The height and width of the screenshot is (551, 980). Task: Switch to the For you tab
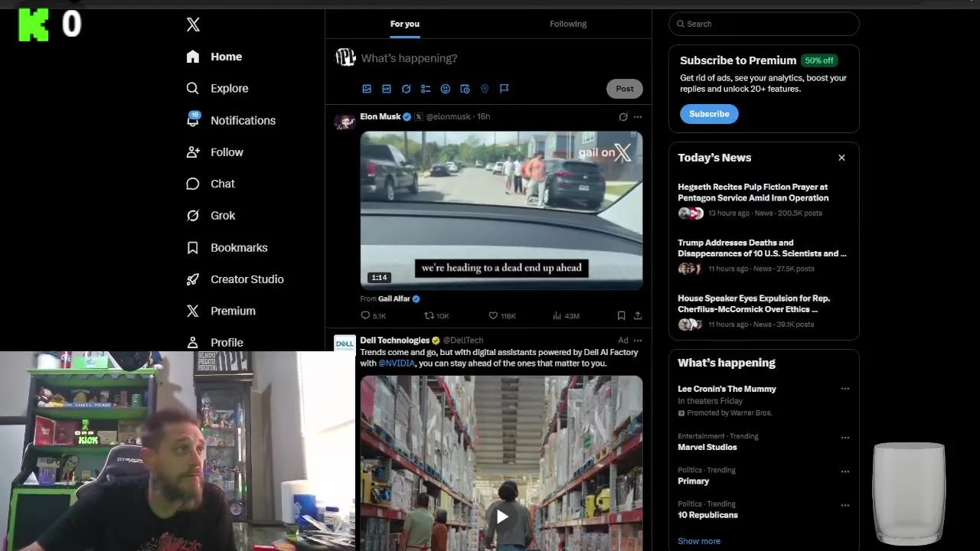(405, 24)
